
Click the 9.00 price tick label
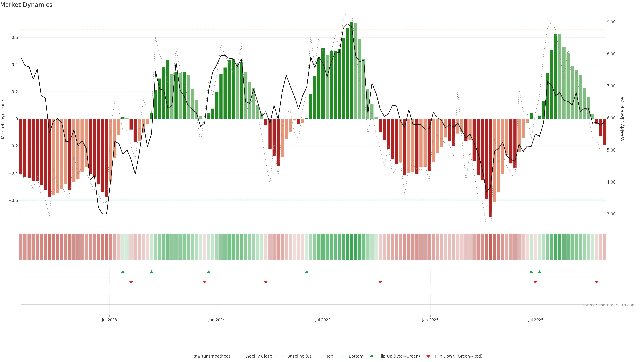coord(611,22)
